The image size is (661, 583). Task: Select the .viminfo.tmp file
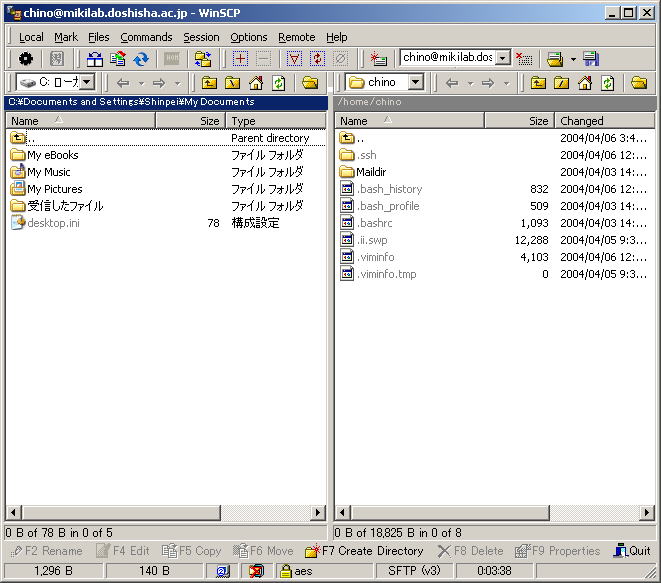378,274
